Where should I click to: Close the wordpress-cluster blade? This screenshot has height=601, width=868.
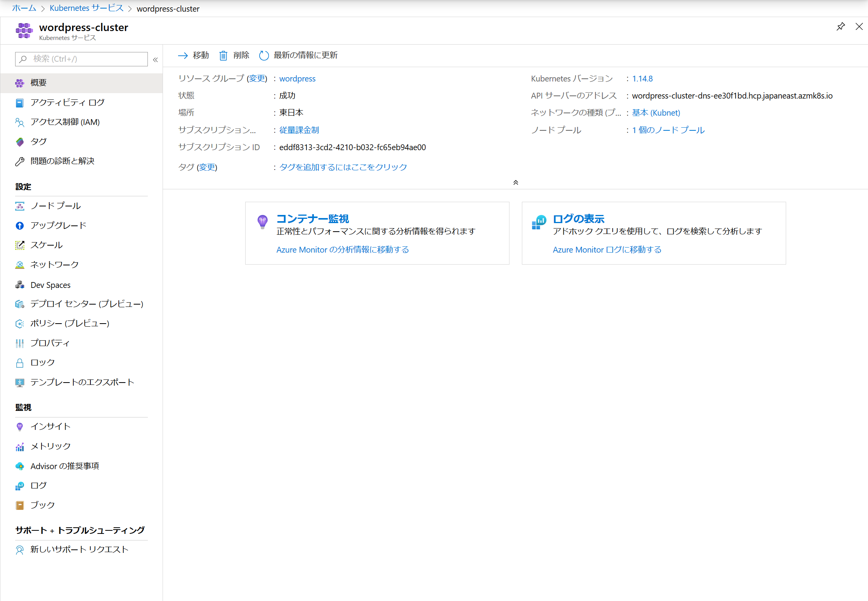click(x=859, y=26)
